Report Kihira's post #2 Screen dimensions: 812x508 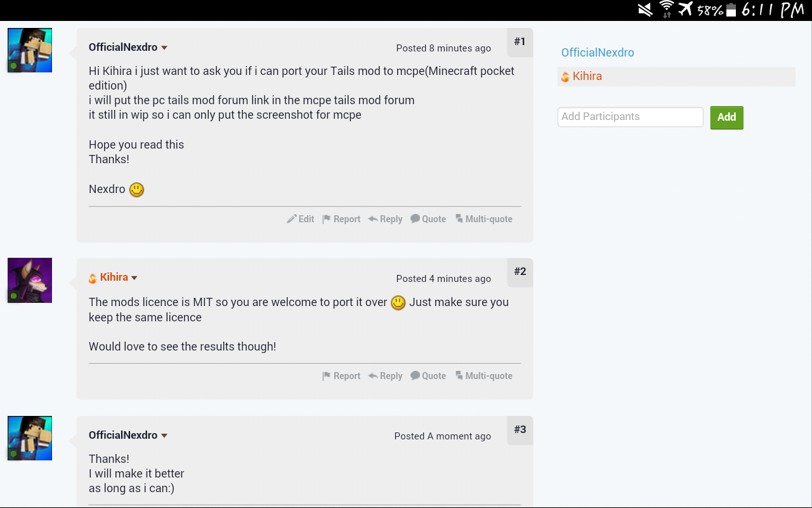coord(341,376)
